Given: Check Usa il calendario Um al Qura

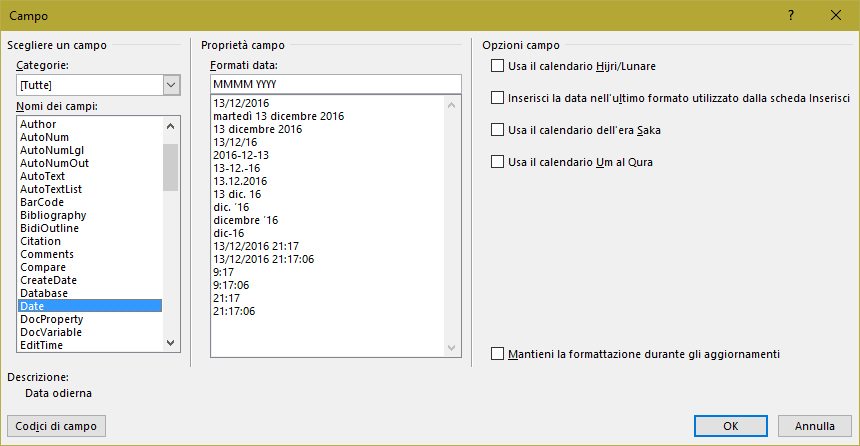Looking at the screenshot, I should 498,162.
